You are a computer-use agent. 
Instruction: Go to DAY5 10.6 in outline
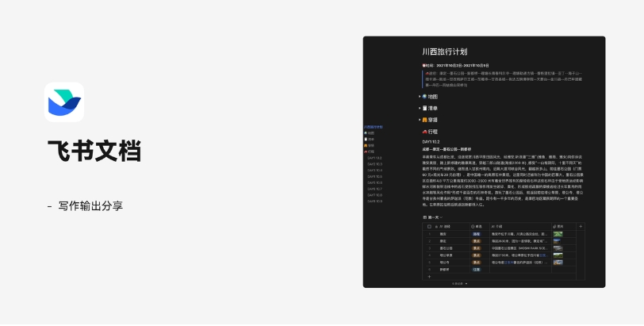(374, 182)
